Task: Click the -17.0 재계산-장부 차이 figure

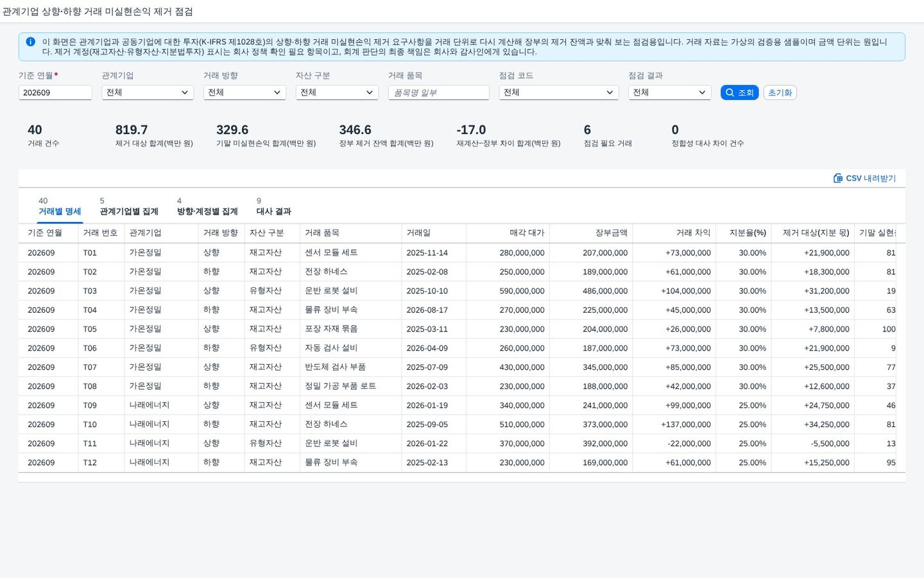Action: (471, 130)
